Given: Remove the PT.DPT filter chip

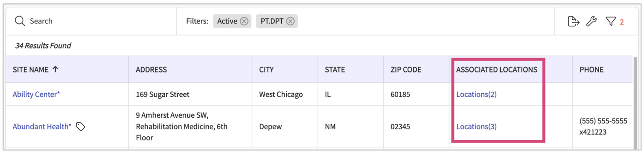Looking at the screenshot, I should (x=290, y=21).
